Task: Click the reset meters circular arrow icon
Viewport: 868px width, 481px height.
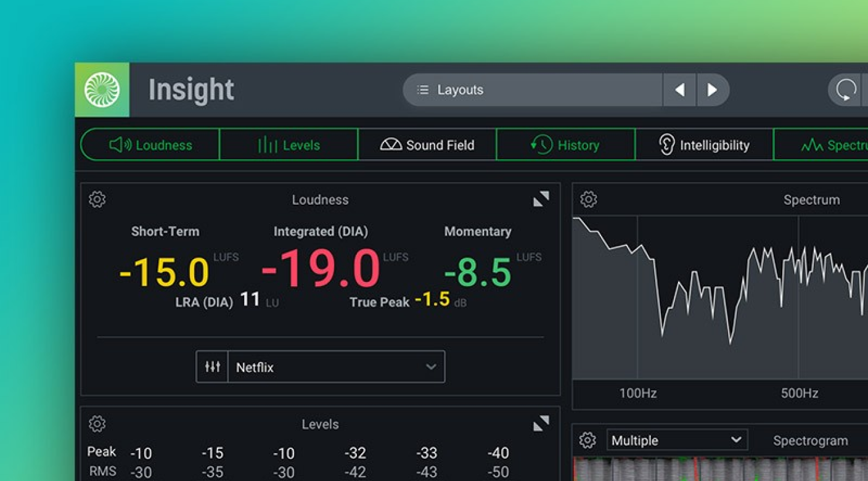Action: coord(846,90)
